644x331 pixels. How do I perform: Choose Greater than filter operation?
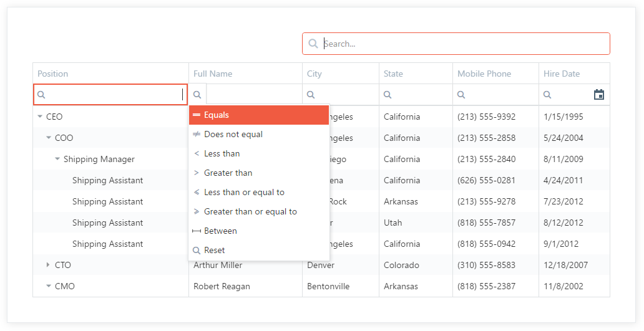(x=259, y=173)
